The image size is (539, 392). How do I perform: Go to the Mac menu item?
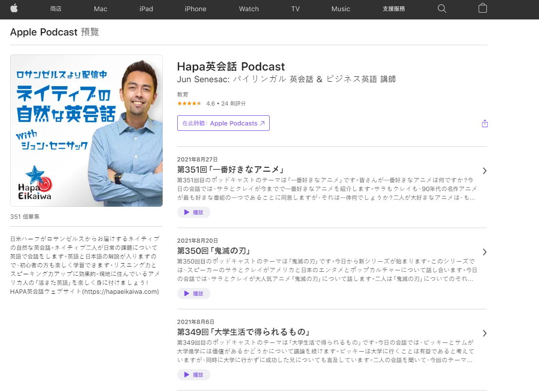point(100,9)
